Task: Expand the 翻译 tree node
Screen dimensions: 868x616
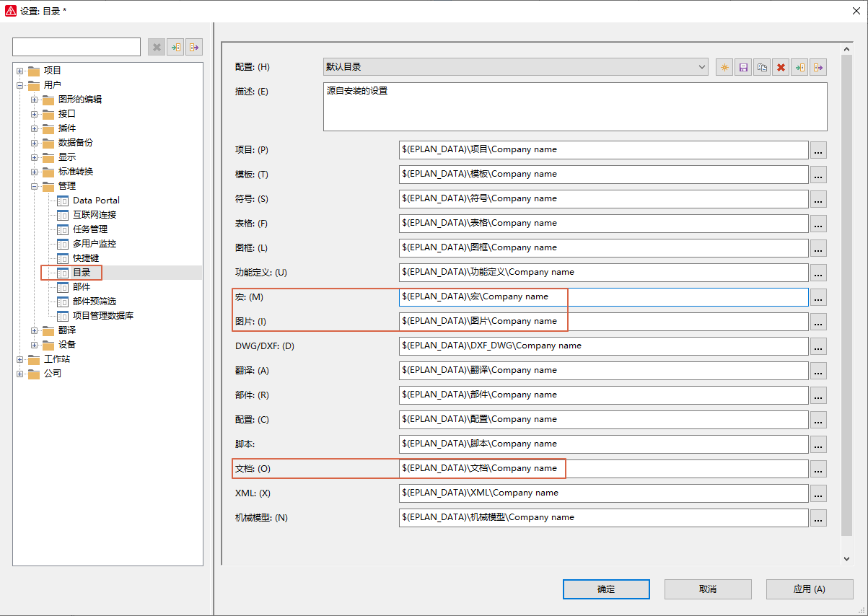Action: [x=35, y=330]
